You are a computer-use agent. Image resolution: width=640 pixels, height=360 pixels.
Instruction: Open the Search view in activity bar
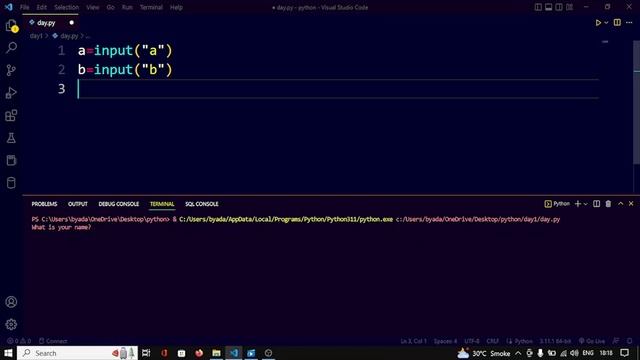pyautogui.click(x=11, y=47)
